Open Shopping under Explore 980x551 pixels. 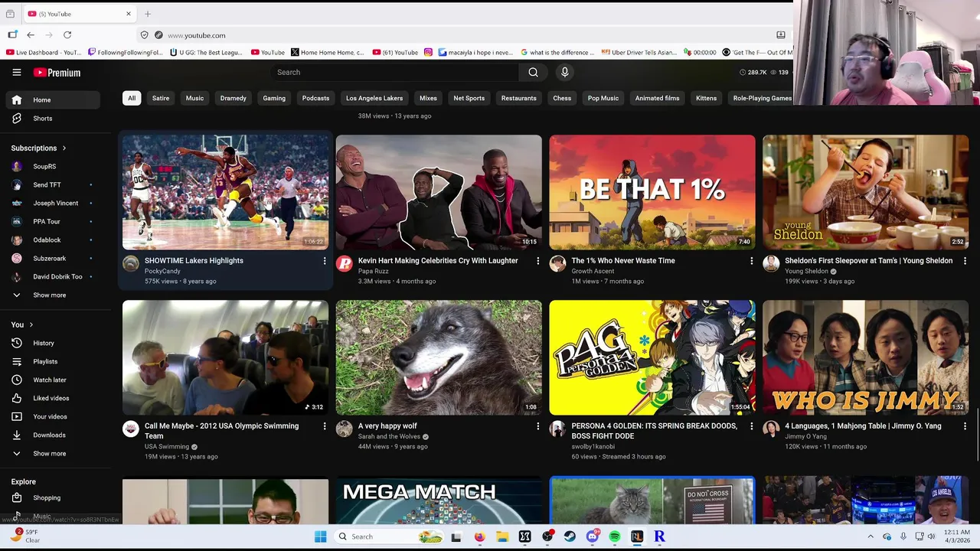pyautogui.click(x=53, y=497)
